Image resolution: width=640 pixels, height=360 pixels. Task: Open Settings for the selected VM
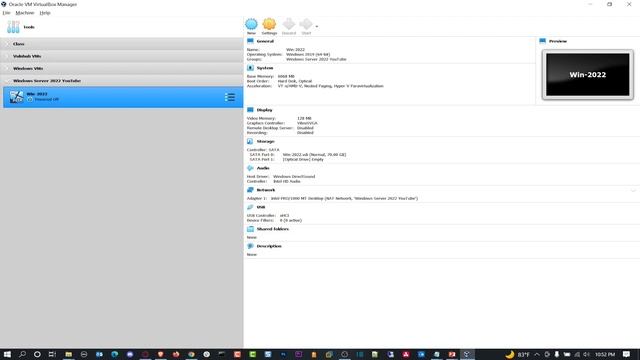coord(269,27)
